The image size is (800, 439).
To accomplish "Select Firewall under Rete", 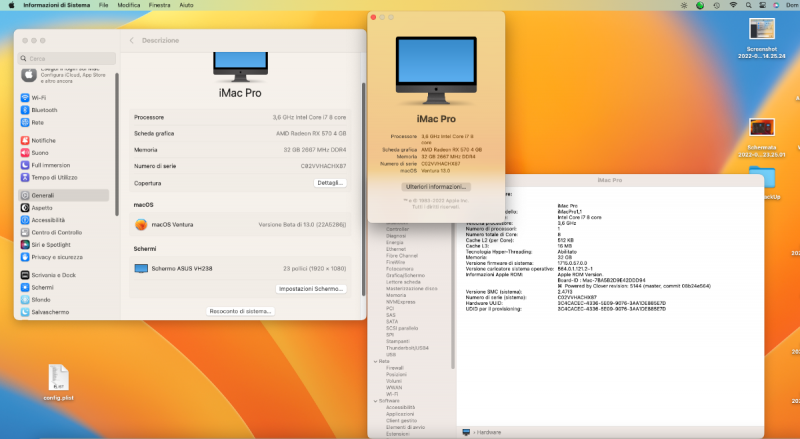I will pyautogui.click(x=395, y=368).
